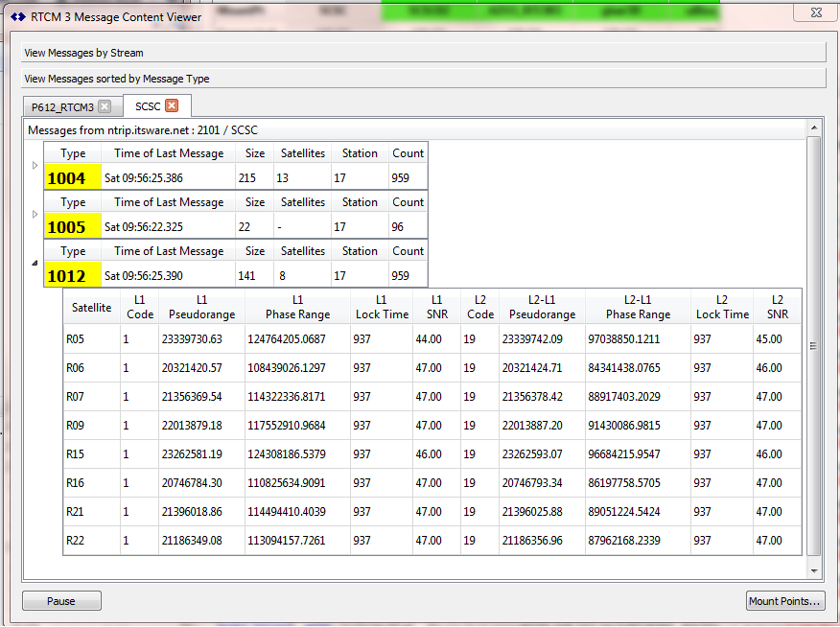The height and width of the screenshot is (627, 840).
Task: Pause the message stream
Action: (61, 601)
